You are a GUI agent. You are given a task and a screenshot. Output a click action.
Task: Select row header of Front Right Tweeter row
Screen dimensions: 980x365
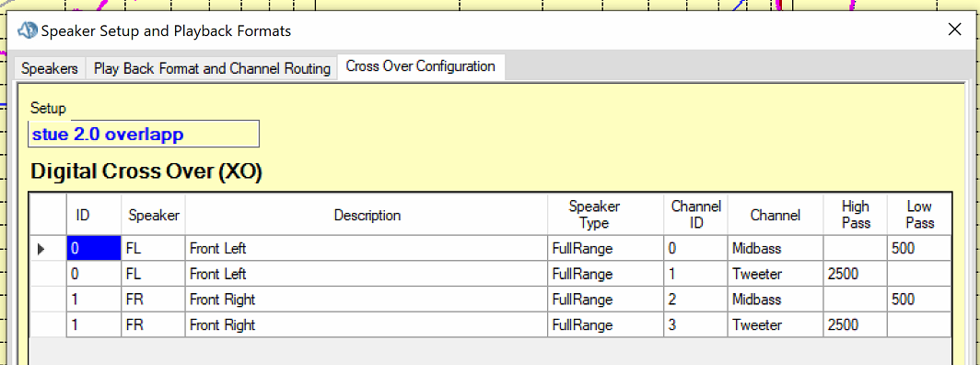(48, 325)
